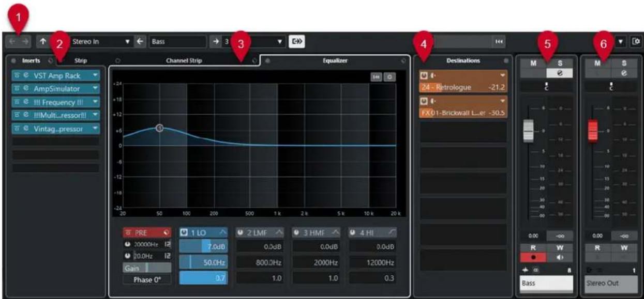Open dropdown arrow at toolbar top right

tap(621, 41)
